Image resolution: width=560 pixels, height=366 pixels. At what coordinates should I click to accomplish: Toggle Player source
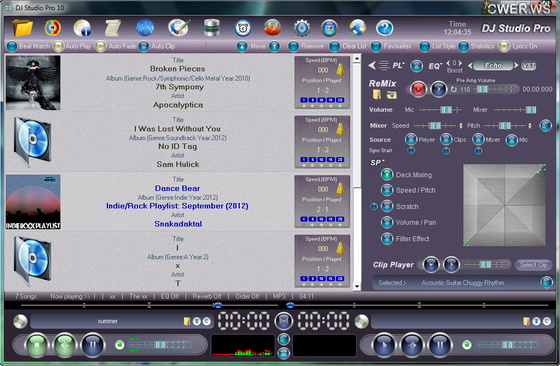[x=411, y=140]
